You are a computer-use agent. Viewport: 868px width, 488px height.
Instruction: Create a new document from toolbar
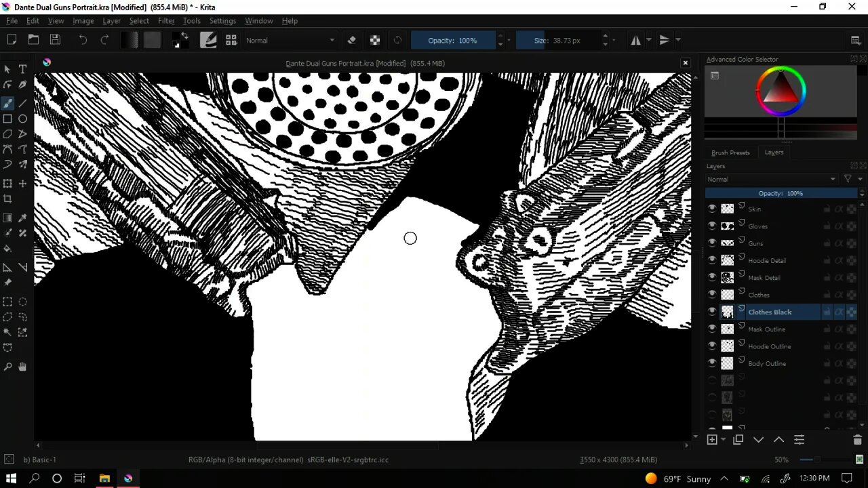[x=12, y=40]
